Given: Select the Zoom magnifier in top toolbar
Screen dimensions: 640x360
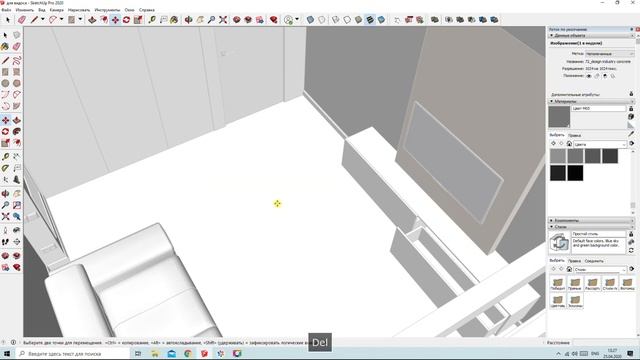Looking at the screenshot, I should point(211,20).
